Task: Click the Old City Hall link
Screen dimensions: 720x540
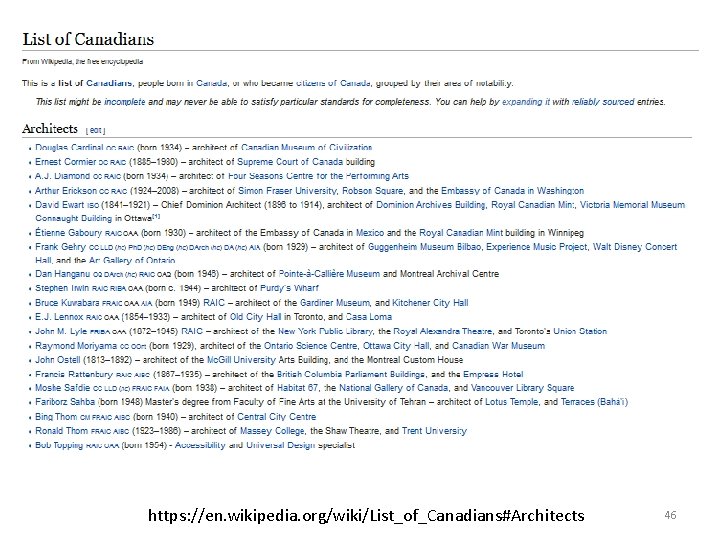Action: point(256,317)
